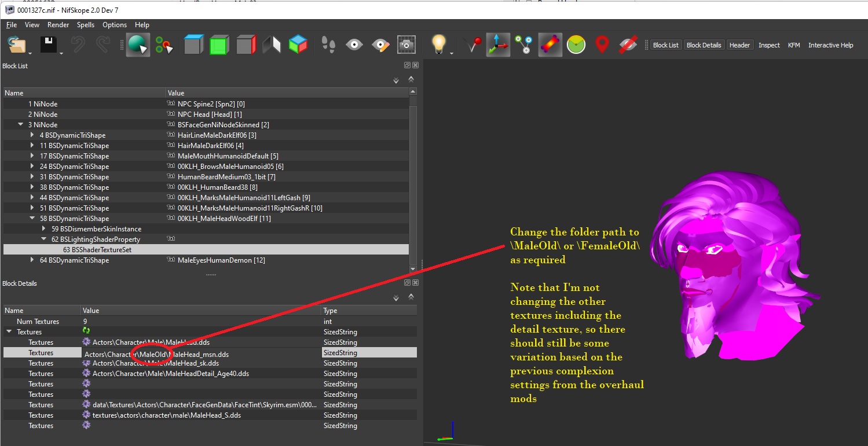868x446 pixels.
Task: Toggle the Header toolbar button
Action: [739, 45]
